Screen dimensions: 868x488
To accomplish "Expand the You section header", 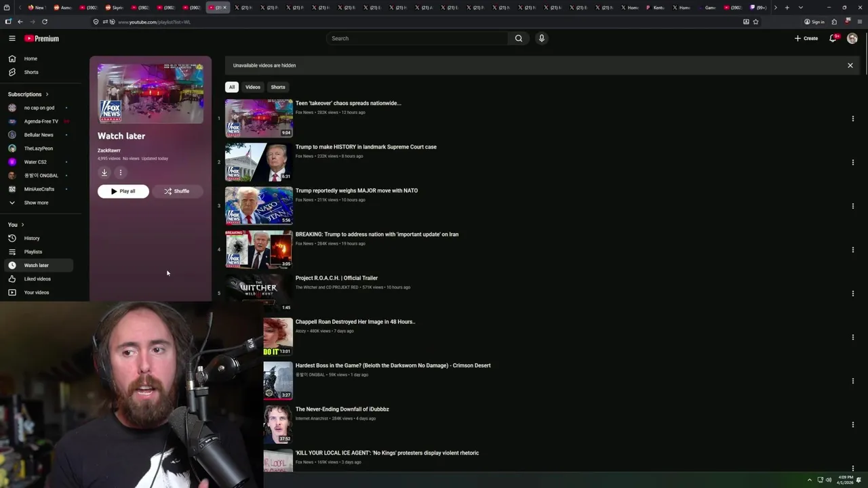I will [x=16, y=225].
